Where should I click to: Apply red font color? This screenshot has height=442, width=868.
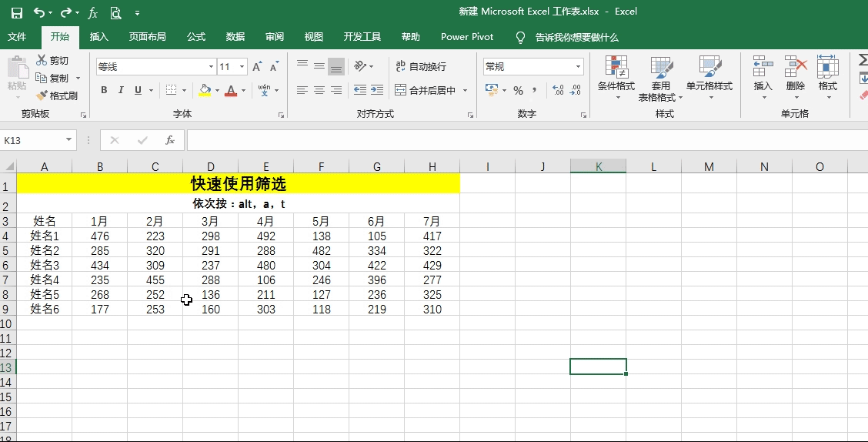point(231,90)
